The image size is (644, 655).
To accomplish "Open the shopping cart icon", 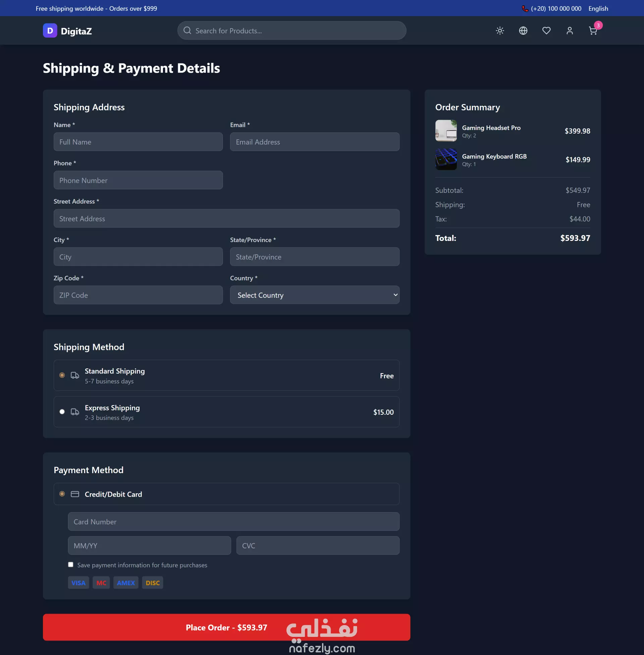I will [593, 31].
